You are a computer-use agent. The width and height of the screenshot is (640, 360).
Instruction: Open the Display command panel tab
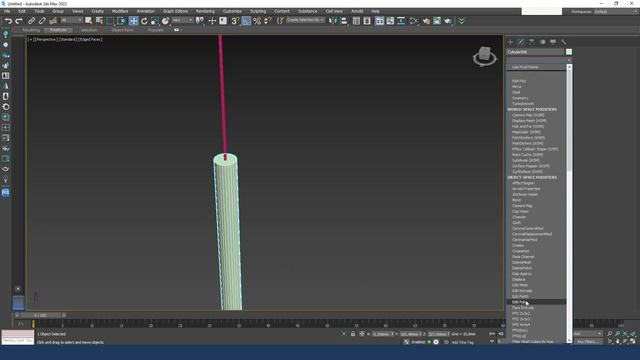pos(553,42)
